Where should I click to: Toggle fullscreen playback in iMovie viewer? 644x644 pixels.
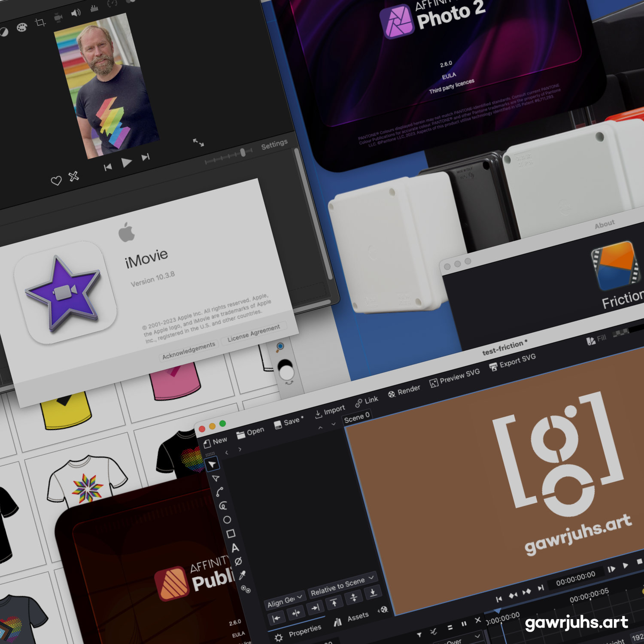tap(198, 143)
